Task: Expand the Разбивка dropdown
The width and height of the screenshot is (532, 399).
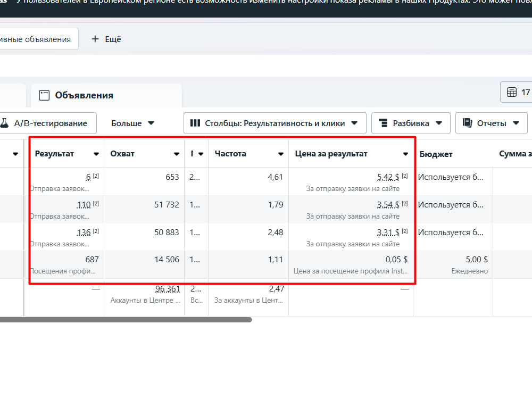Action: click(x=411, y=123)
